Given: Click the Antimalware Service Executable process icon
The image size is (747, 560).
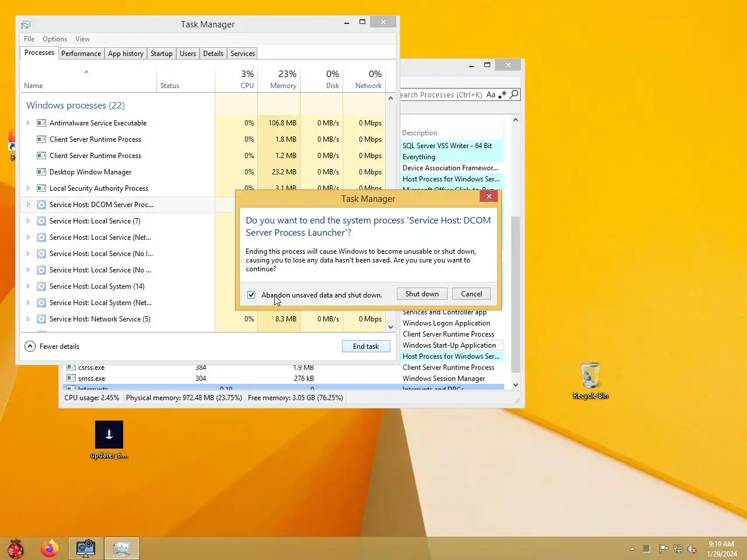Looking at the screenshot, I should pos(41,123).
